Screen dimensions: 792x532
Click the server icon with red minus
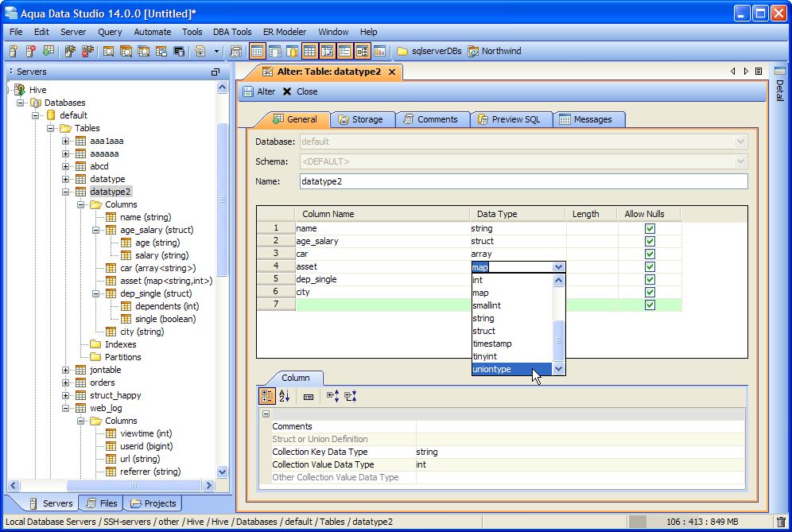coord(31,51)
